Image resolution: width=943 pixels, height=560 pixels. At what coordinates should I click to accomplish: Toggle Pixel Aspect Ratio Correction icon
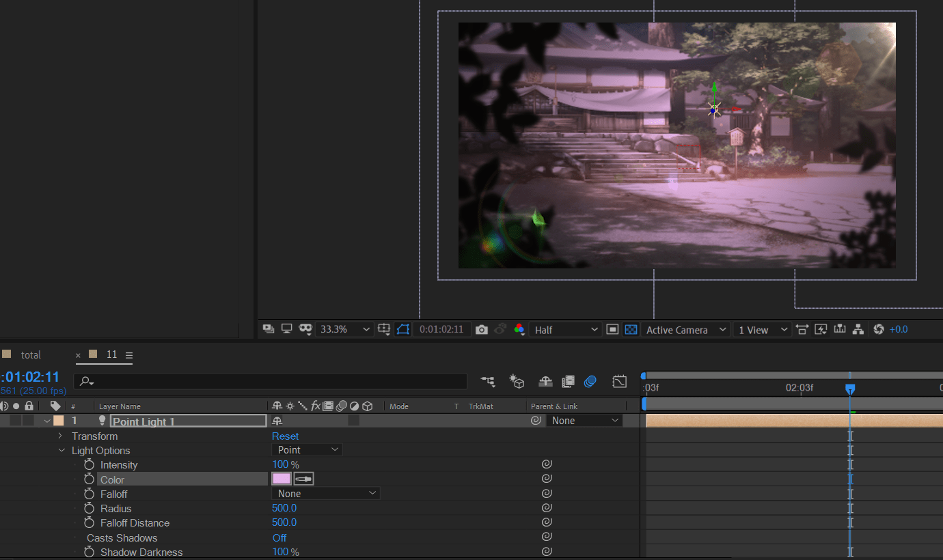click(x=802, y=329)
